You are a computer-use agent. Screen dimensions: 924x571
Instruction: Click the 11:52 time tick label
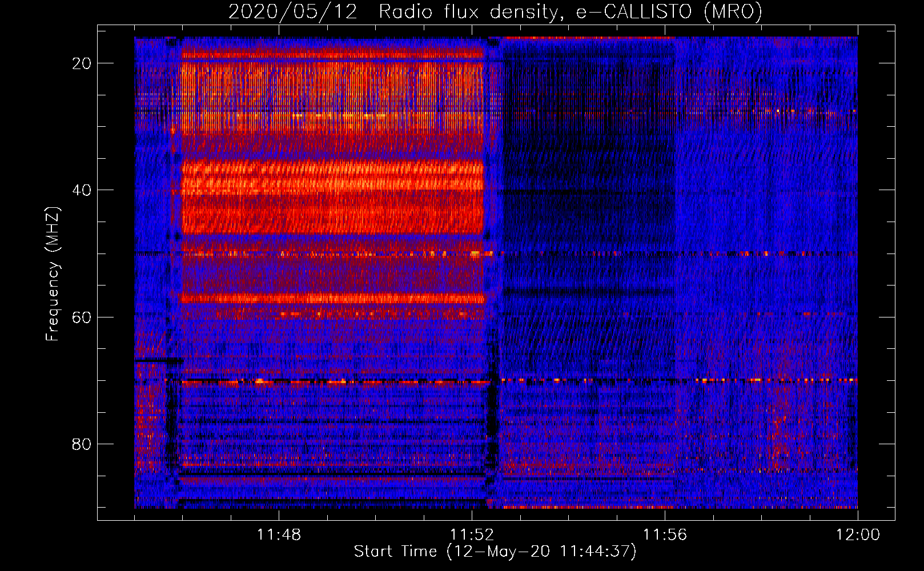pos(472,535)
